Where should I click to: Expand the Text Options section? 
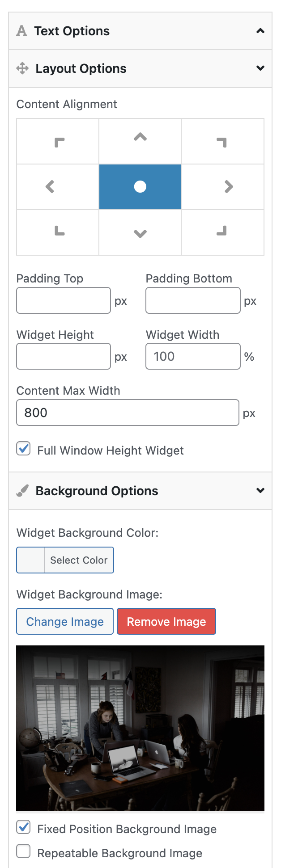[140, 31]
